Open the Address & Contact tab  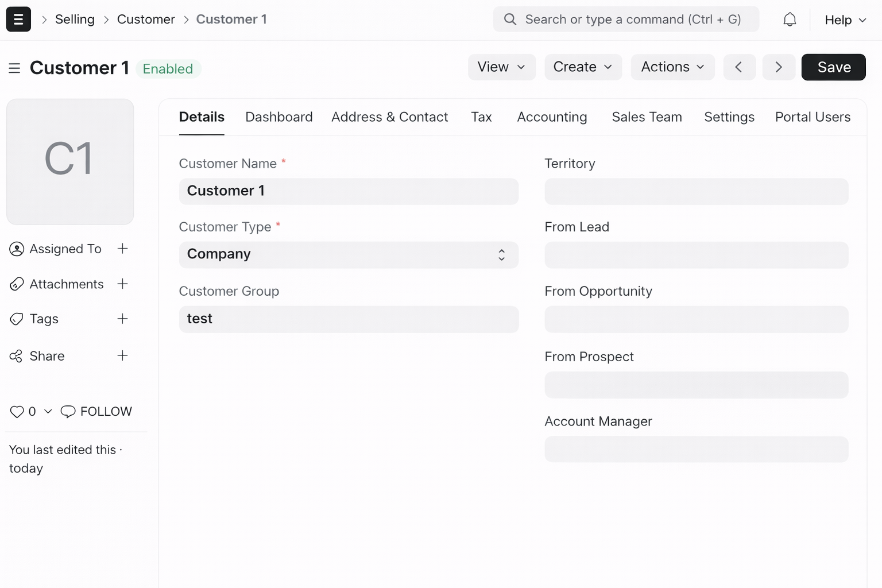(389, 117)
